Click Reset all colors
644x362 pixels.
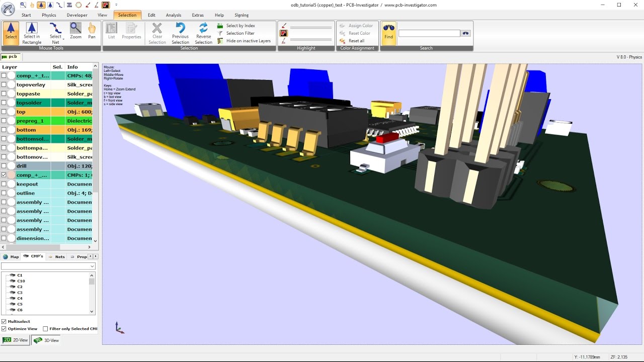[352, 41]
